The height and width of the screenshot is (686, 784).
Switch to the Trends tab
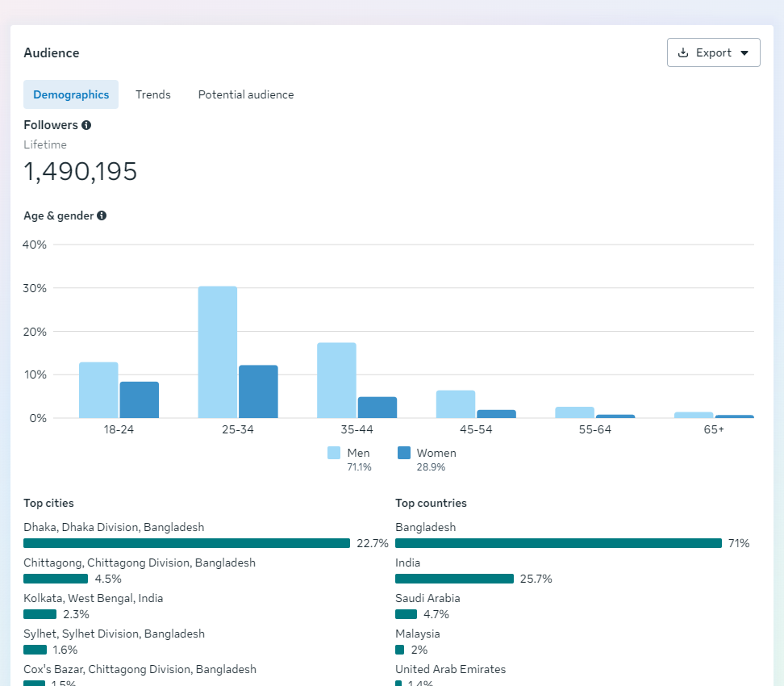tap(153, 94)
